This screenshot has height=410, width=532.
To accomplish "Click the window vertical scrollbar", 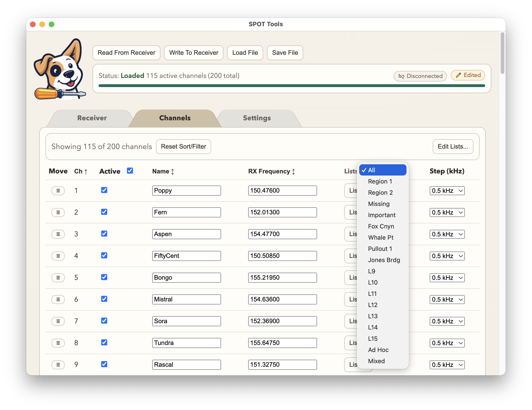I will point(502,53).
